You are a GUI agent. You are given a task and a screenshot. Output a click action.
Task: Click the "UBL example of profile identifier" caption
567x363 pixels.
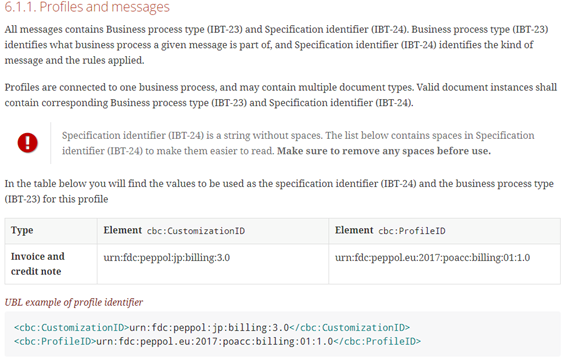tap(74, 302)
